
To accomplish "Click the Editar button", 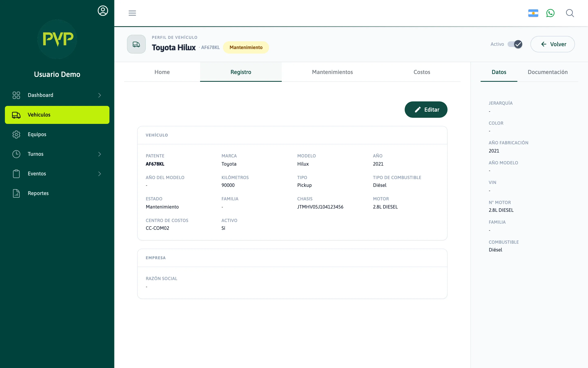I will coord(426,110).
